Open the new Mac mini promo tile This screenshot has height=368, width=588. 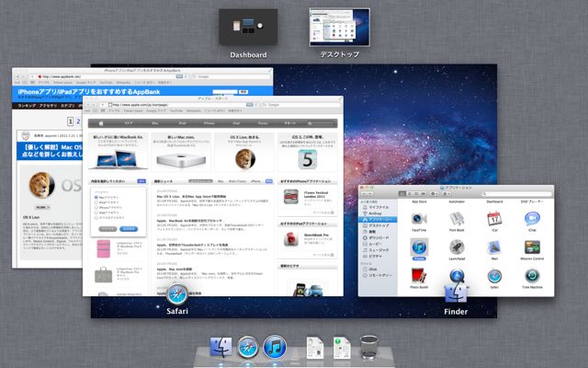tap(181, 153)
